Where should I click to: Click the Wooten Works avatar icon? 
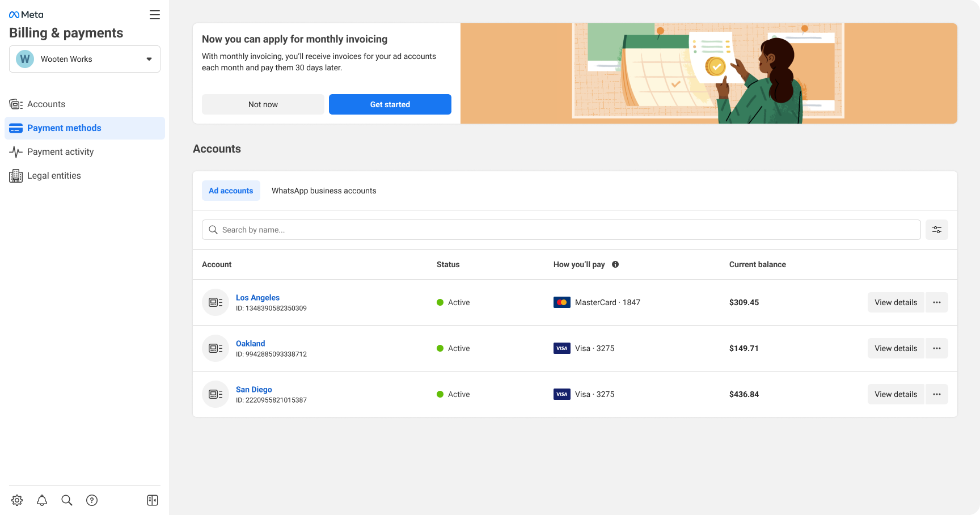tap(25, 59)
